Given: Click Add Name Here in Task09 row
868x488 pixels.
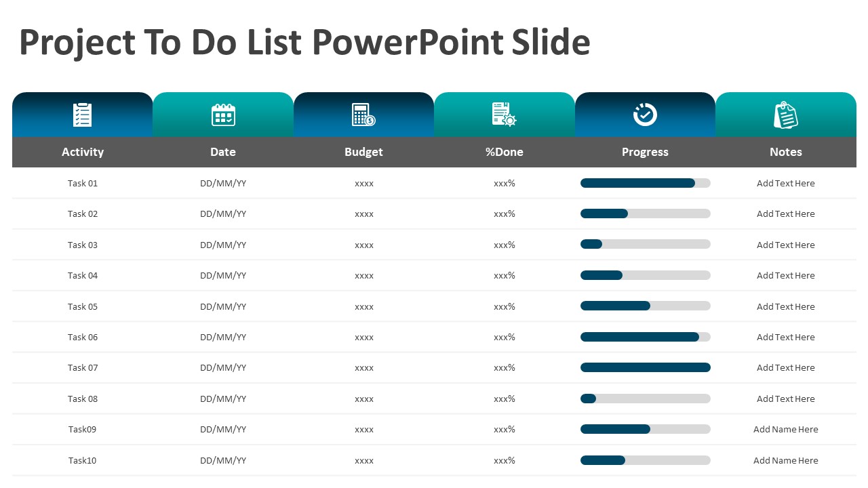Looking at the screenshot, I should 785,429.
